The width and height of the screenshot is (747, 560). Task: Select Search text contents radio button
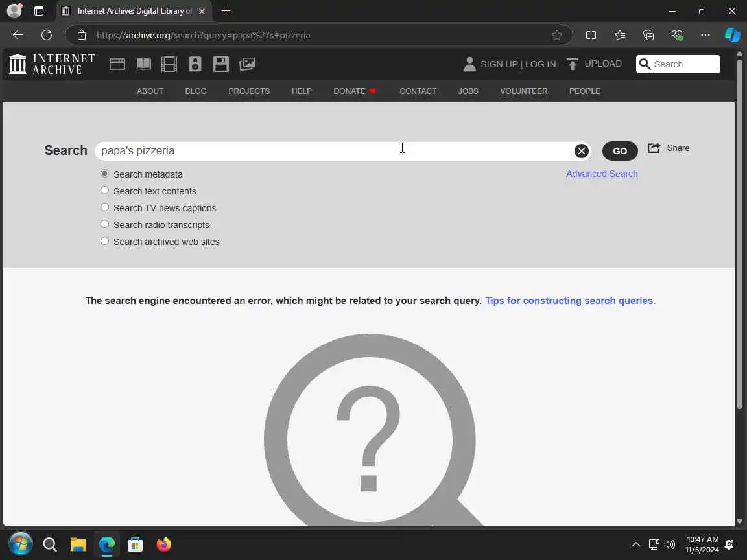click(x=104, y=191)
